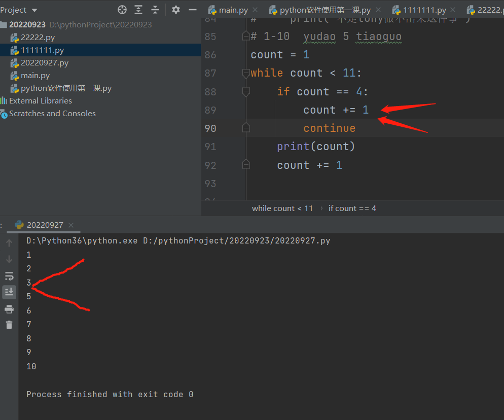Click the 'print(count)' statement on line 91
This screenshot has height=420, width=504.
pyautogui.click(x=316, y=147)
